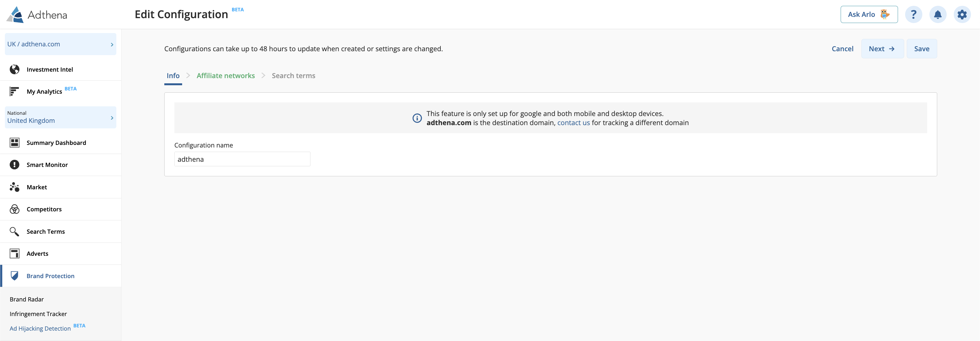Open Ad Hijacking Detection submenu item

coord(40,328)
